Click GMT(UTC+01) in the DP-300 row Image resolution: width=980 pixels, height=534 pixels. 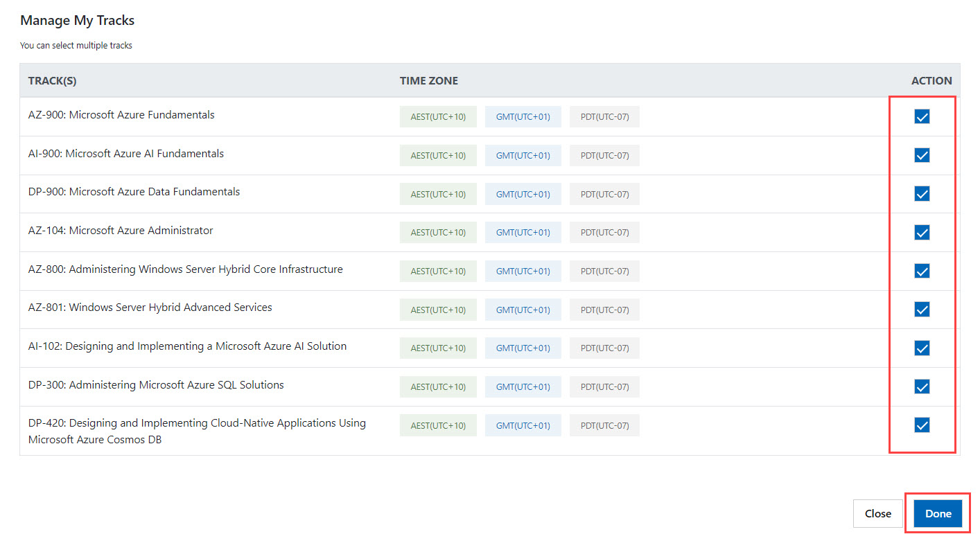click(523, 386)
